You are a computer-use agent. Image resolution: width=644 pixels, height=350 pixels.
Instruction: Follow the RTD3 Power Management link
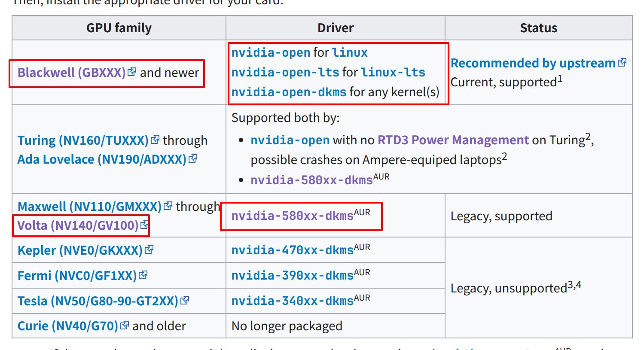click(453, 140)
